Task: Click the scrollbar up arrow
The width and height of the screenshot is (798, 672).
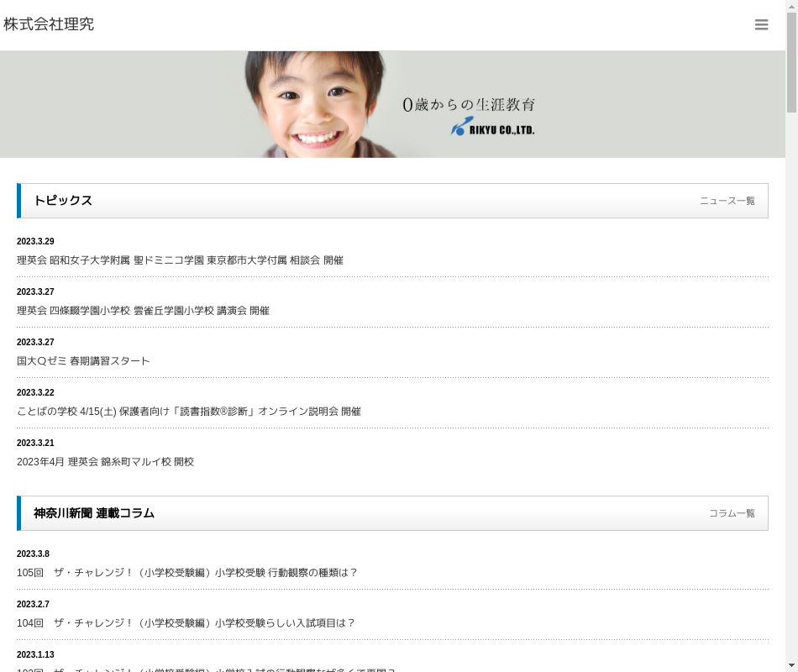Action: pyautogui.click(x=791, y=6)
